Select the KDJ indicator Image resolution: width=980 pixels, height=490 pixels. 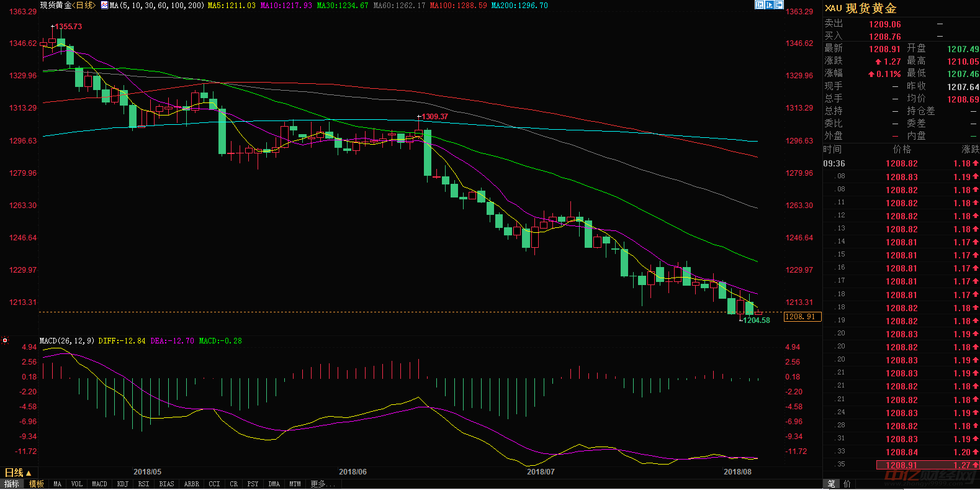pyautogui.click(x=122, y=484)
